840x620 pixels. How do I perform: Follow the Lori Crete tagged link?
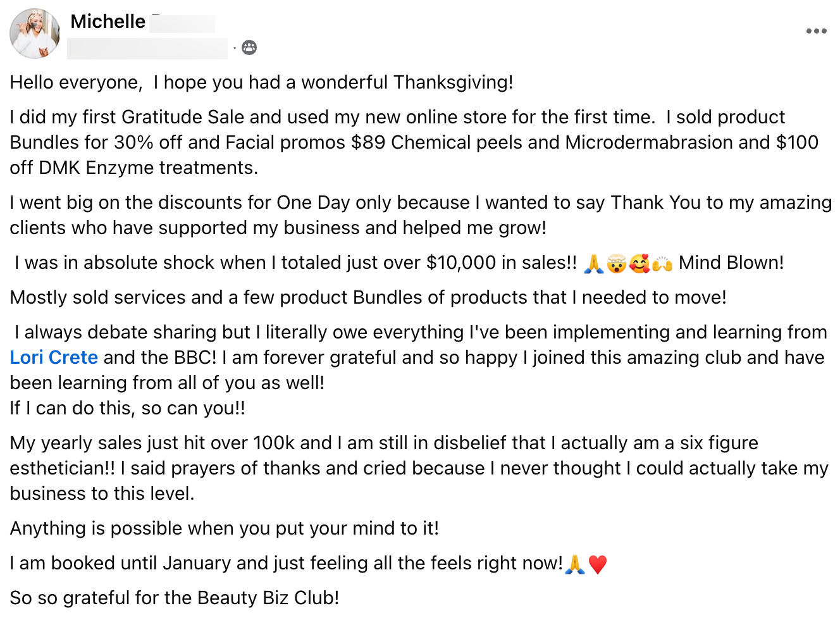click(x=54, y=357)
